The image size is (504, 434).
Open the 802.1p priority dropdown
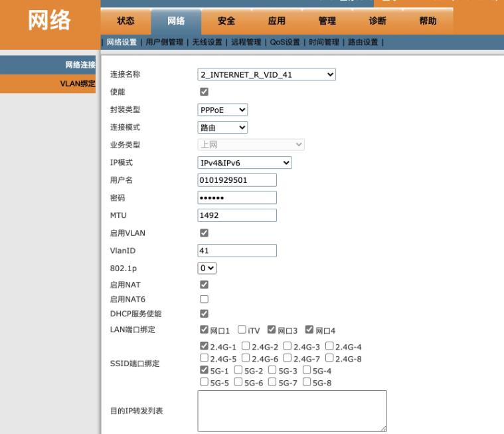click(x=207, y=269)
